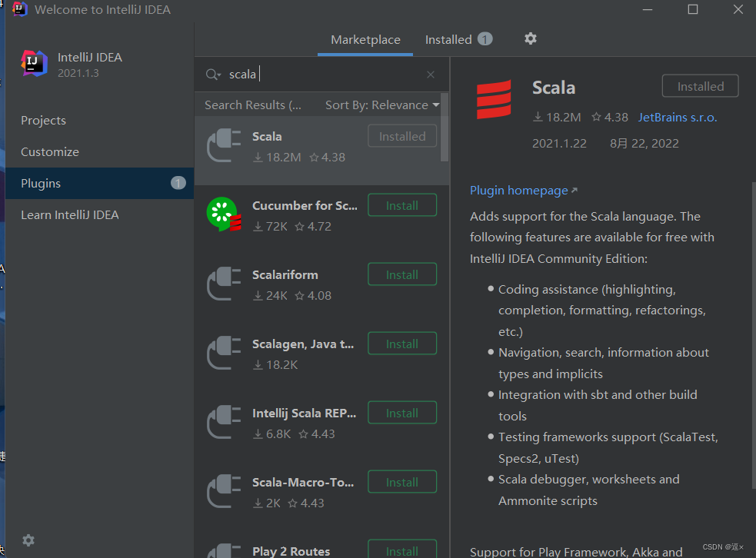
Task: Clear the search field using the × icon
Action: 431,74
